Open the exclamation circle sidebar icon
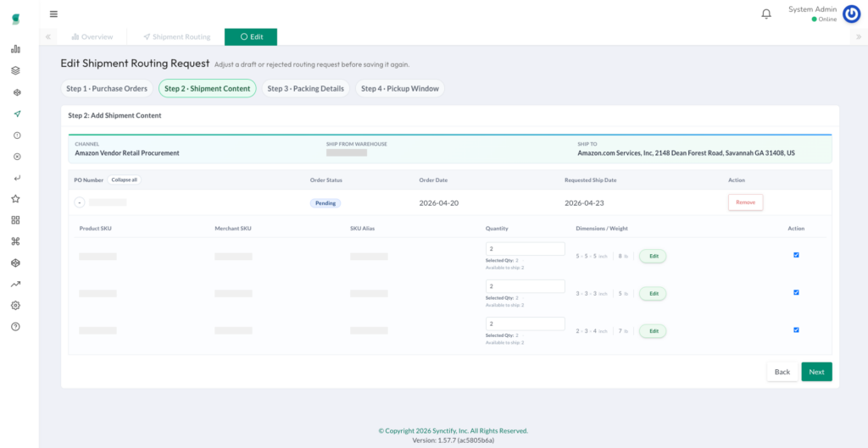The image size is (868, 448). (x=17, y=135)
